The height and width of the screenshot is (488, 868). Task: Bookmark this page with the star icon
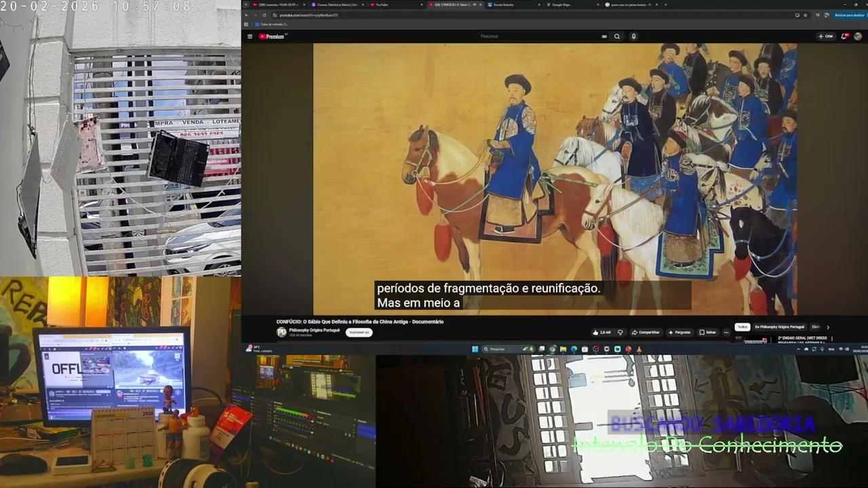tap(806, 15)
